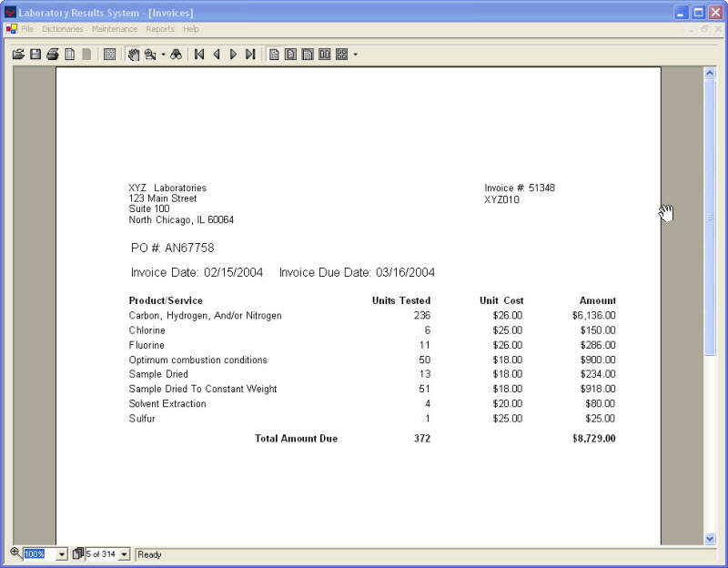Expand the page number dropdown
The image size is (728, 568).
point(125,554)
